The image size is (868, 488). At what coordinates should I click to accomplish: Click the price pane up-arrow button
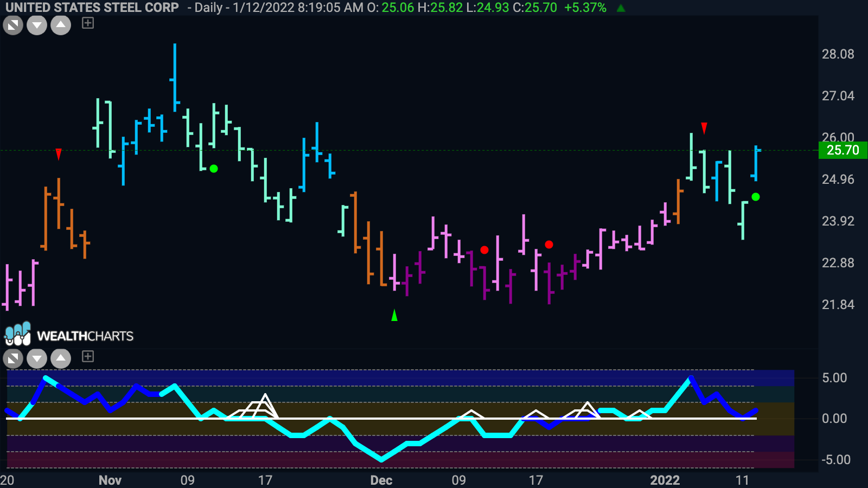coord(61,25)
